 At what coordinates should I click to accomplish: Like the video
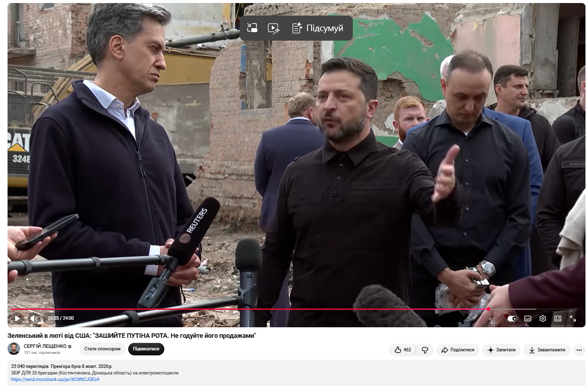click(403, 350)
